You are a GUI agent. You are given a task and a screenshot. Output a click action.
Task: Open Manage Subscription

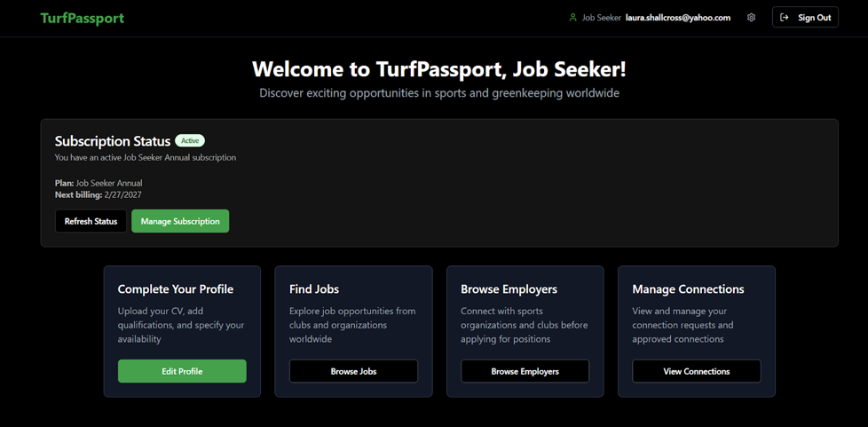180,221
